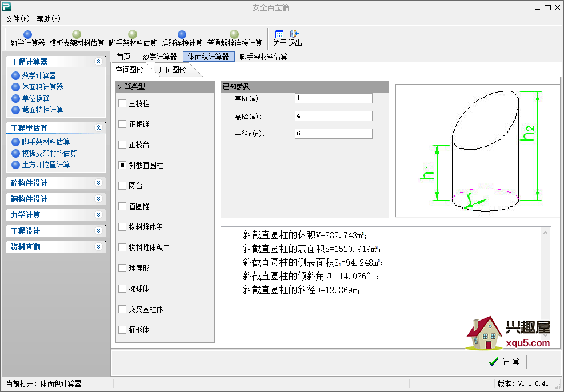564x392 pixels.
Task: Click the lateral area S=94.248m² line
Action: click(313, 262)
